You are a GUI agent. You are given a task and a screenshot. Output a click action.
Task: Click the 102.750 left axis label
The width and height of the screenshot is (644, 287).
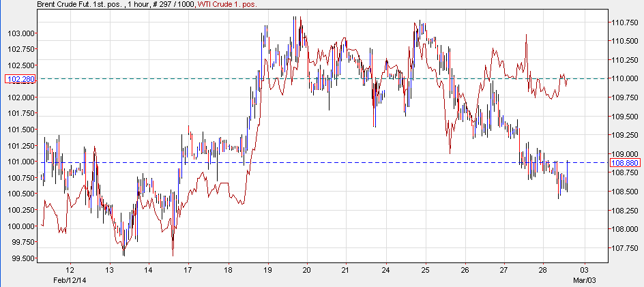click(20, 49)
